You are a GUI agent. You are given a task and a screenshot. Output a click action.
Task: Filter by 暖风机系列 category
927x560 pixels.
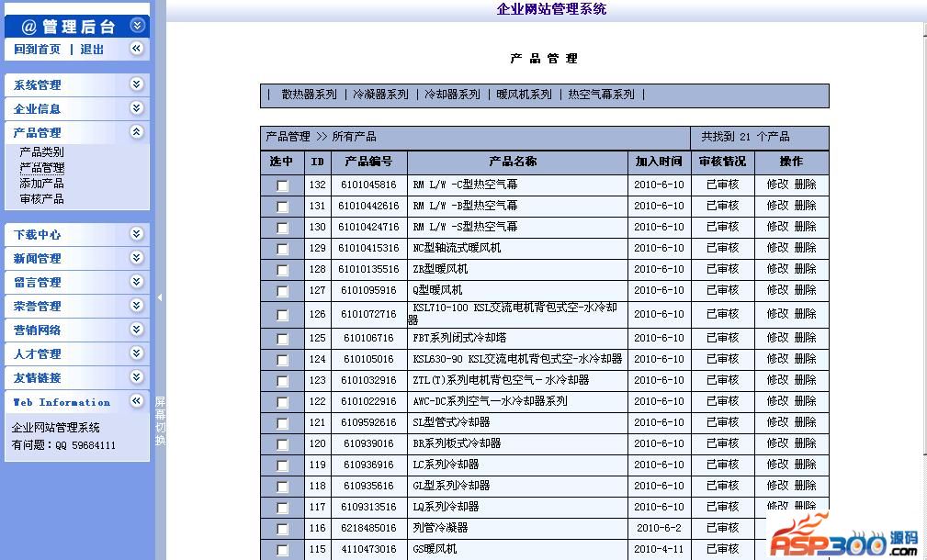(x=524, y=95)
